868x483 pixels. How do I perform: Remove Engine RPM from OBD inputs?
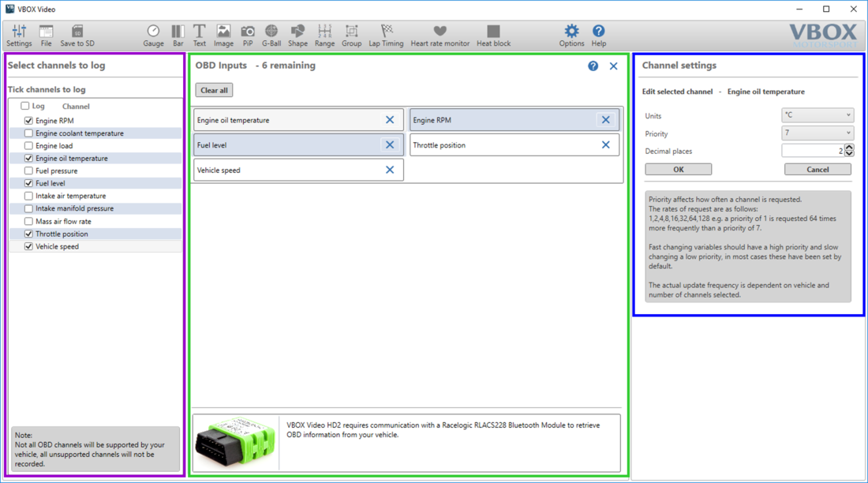click(x=605, y=120)
